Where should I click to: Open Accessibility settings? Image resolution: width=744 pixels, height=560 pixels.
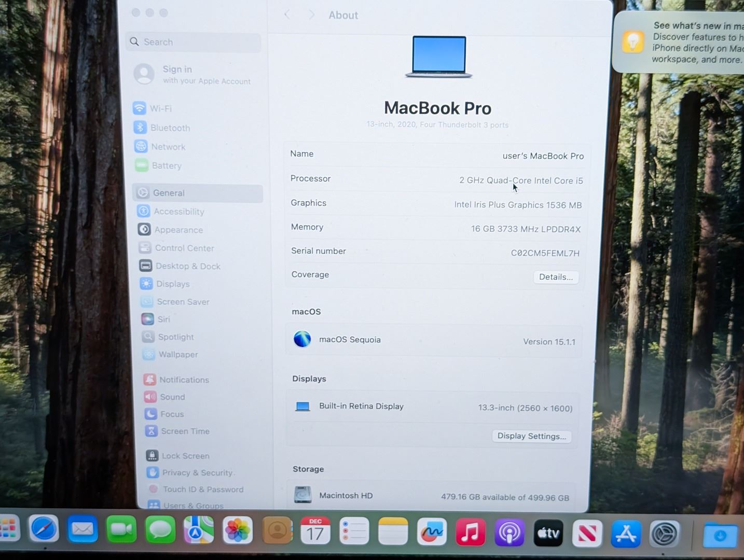[x=178, y=212]
